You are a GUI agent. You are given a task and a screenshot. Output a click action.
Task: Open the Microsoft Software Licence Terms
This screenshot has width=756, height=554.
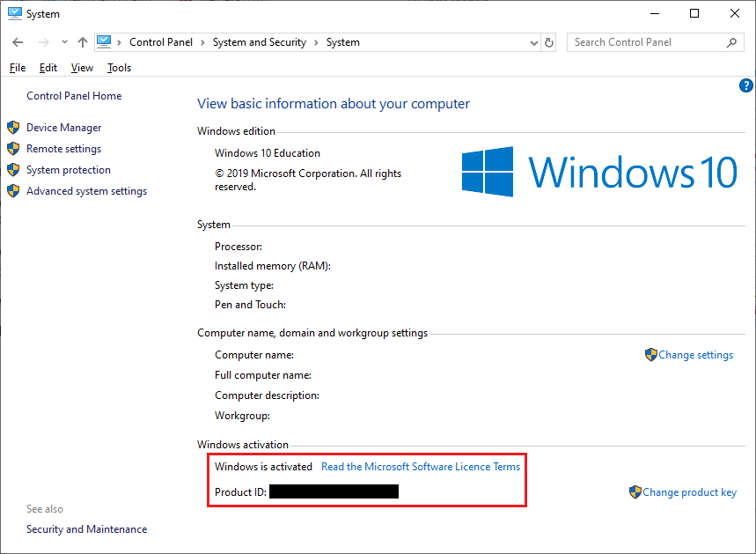[x=420, y=466]
